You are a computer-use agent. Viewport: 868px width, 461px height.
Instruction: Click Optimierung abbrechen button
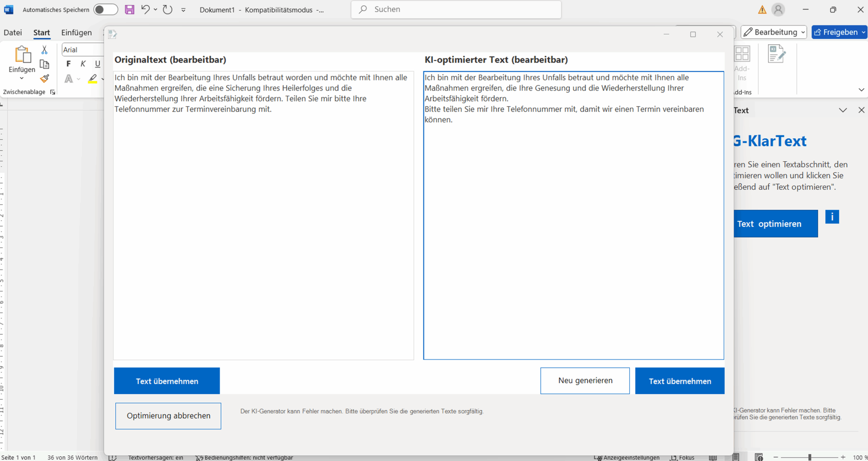click(x=168, y=416)
